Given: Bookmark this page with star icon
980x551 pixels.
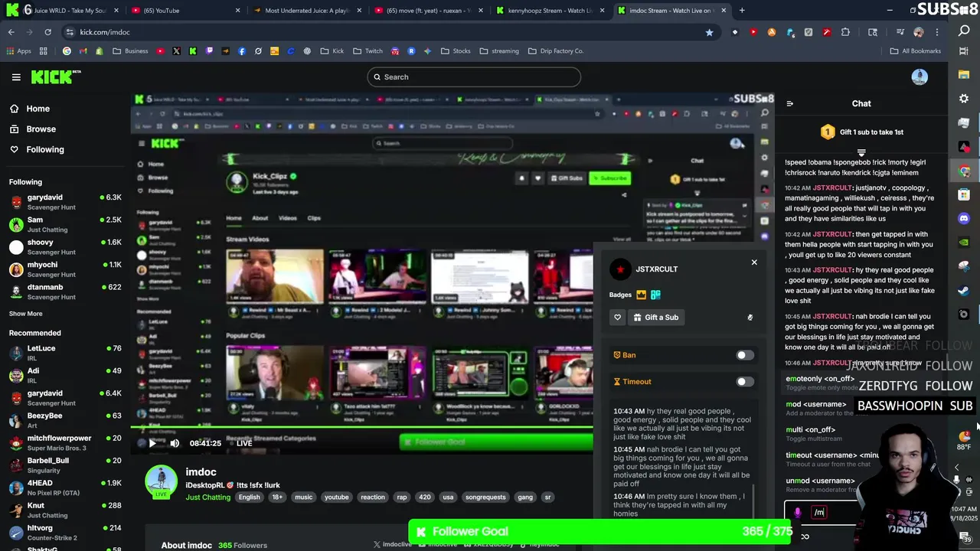Looking at the screenshot, I should (x=709, y=32).
